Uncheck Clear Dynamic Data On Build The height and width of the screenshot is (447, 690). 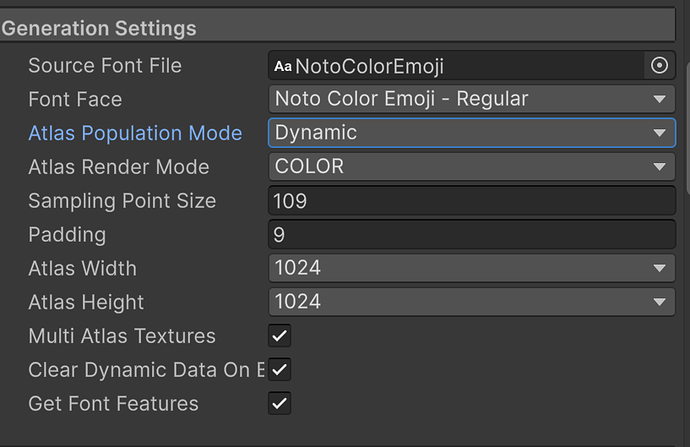coord(280,370)
